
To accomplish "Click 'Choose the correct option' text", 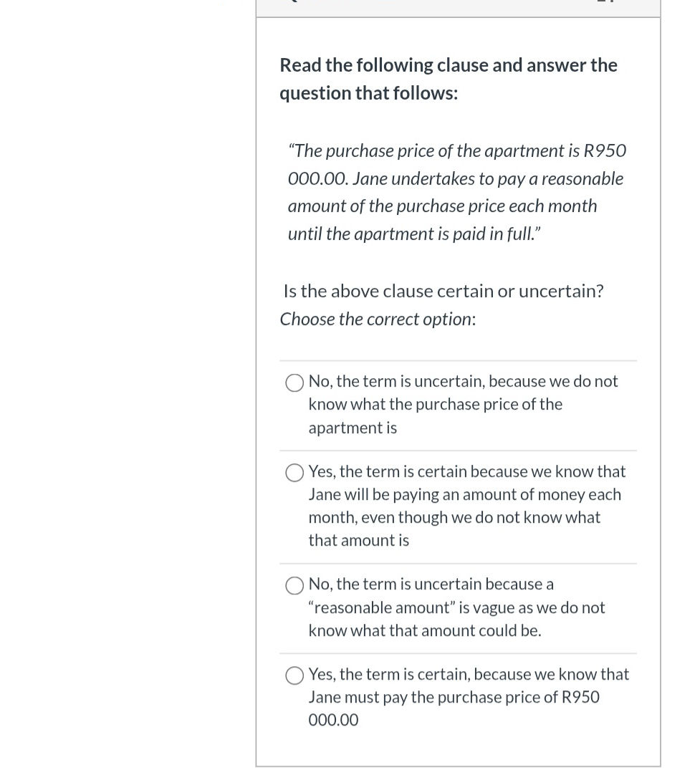I will click(376, 319).
